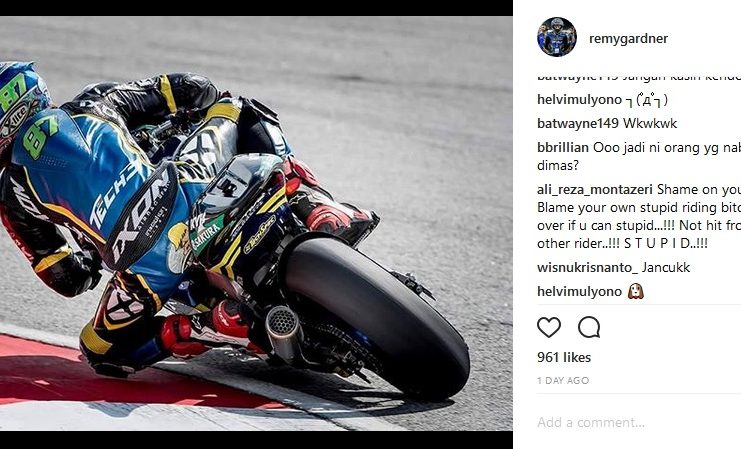Open remygardner username link
This screenshot has height=449, width=741.
pos(628,38)
